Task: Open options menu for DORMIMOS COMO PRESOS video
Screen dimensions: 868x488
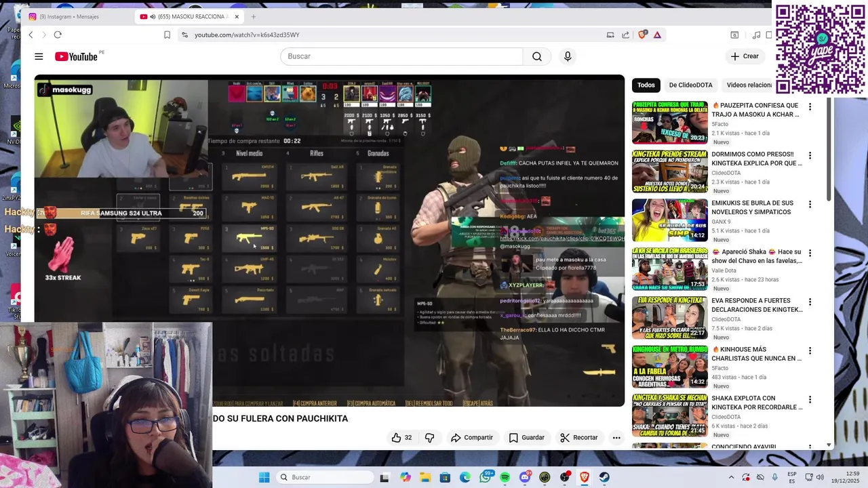Action: (810, 155)
